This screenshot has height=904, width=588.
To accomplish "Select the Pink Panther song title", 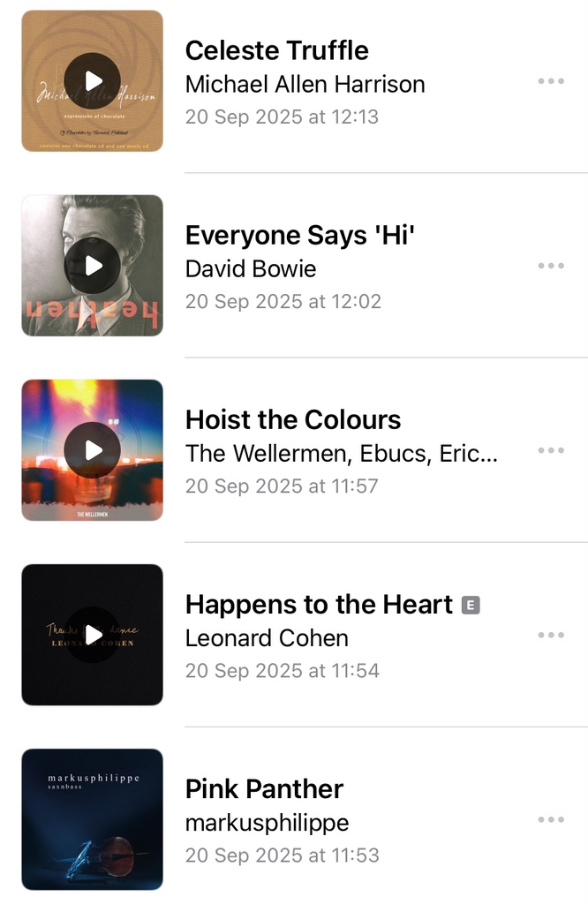I will [x=264, y=788].
